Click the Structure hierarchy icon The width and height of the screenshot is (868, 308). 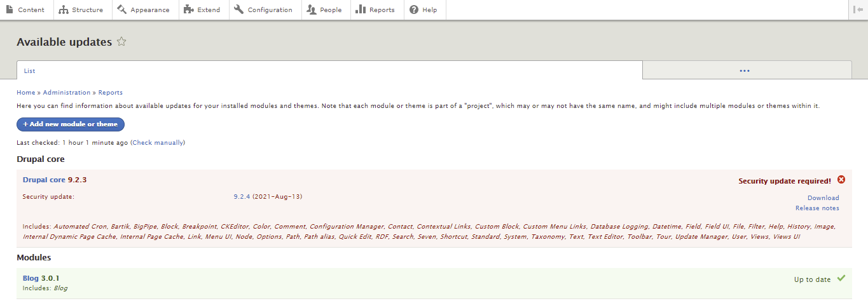coord(64,10)
